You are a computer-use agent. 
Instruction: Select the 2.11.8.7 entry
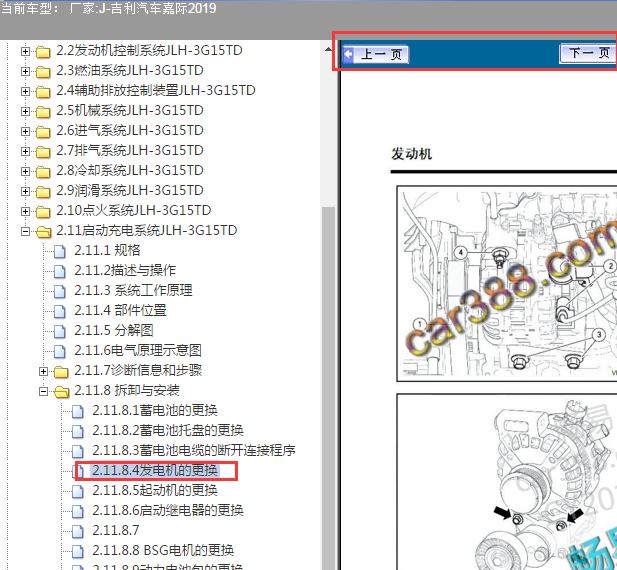point(116,531)
